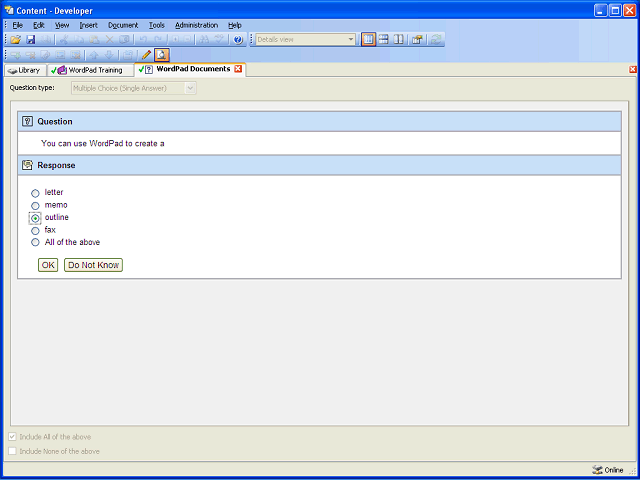The width and height of the screenshot is (640, 480).
Task: Switch to the Library tab
Action: pyautogui.click(x=25, y=70)
